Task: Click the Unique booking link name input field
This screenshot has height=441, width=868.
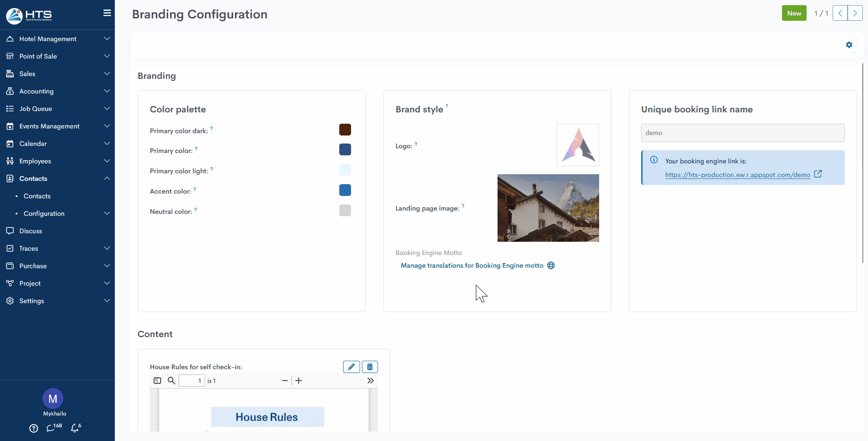Action: (742, 133)
